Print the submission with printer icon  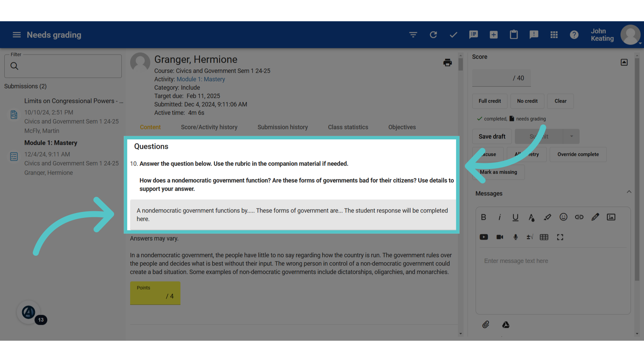(447, 63)
